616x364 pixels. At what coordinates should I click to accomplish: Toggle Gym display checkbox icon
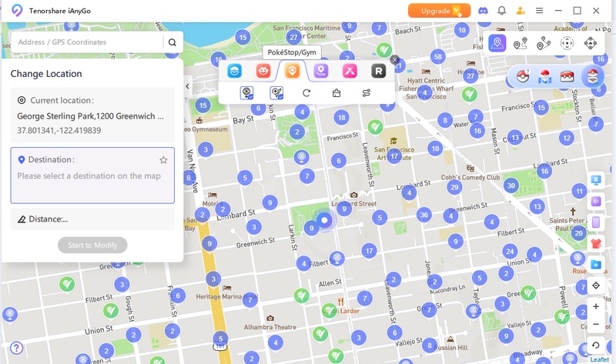tap(276, 93)
